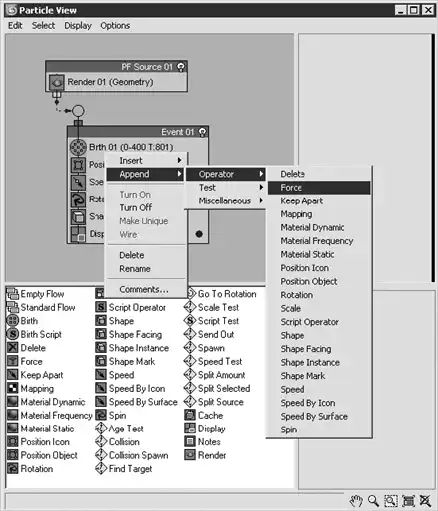Choose Comments... in context menu

(146, 289)
